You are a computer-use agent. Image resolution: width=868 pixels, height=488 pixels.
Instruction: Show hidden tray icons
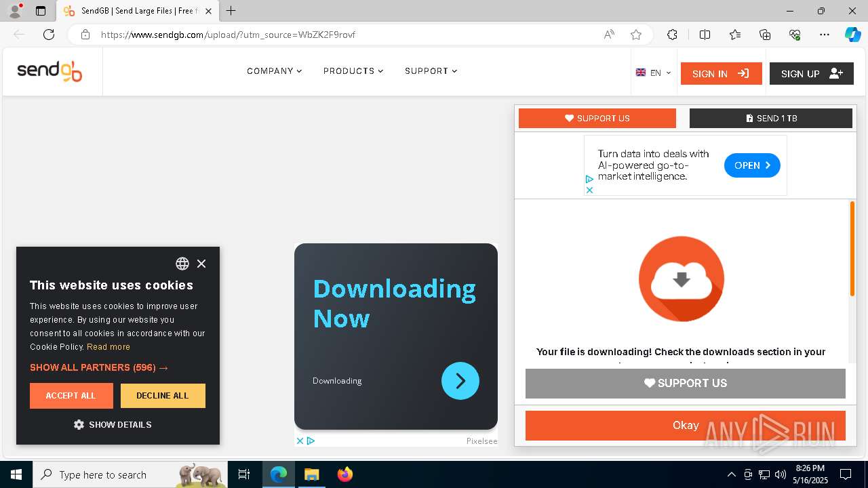tap(731, 474)
